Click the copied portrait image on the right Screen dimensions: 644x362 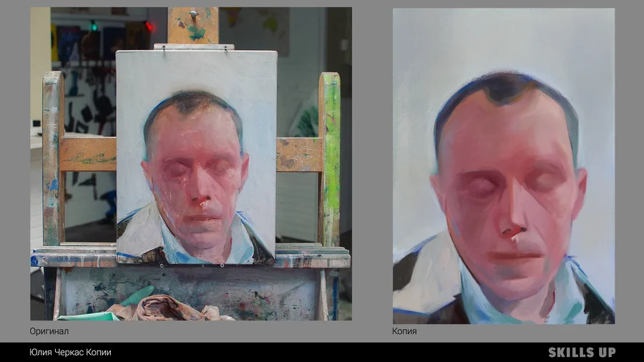click(504, 166)
